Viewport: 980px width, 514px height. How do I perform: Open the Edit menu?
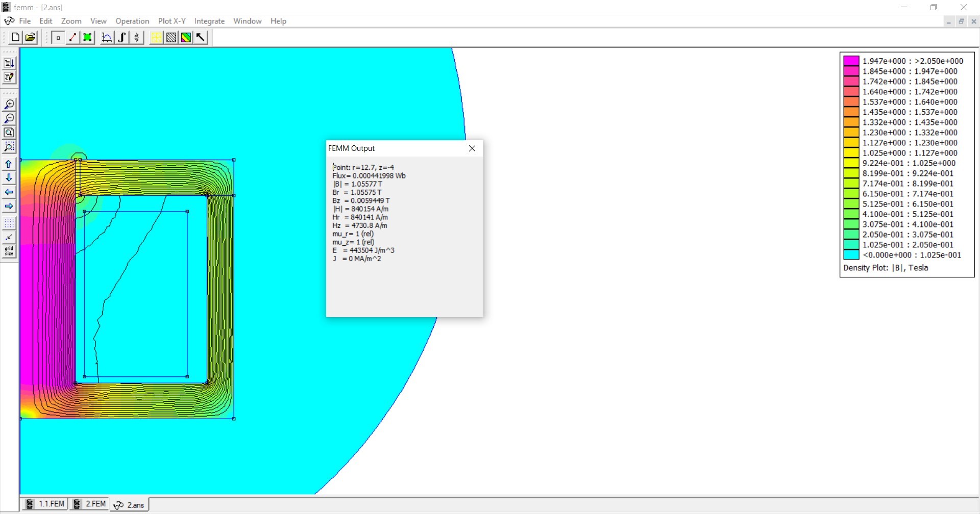46,21
